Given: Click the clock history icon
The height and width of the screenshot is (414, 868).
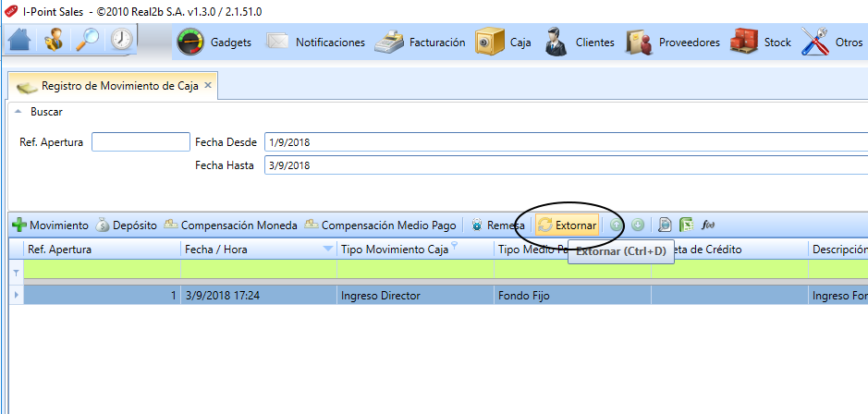Looking at the screenshot, I should [x=121, y=40].
